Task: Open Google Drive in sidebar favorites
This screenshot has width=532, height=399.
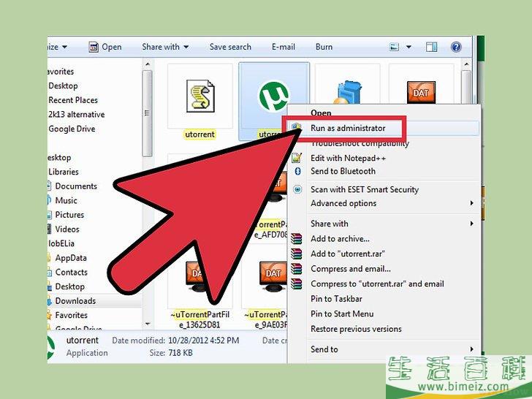Action: coord(72,129)
